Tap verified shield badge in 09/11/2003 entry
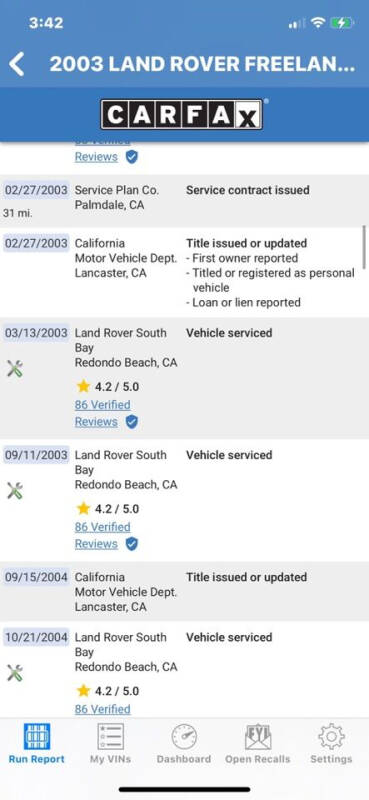This screenshot has width=369, height=800. 132,544
